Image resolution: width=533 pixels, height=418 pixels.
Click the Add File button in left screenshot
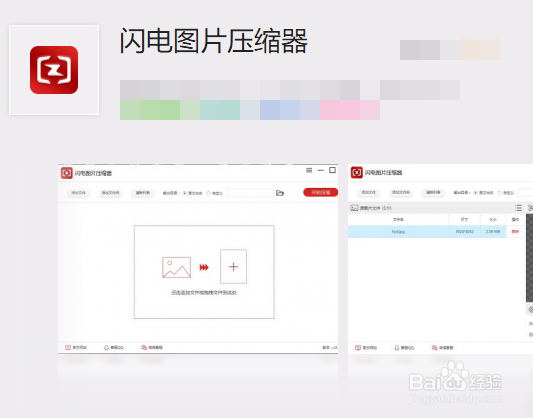[x=78, y=193]
